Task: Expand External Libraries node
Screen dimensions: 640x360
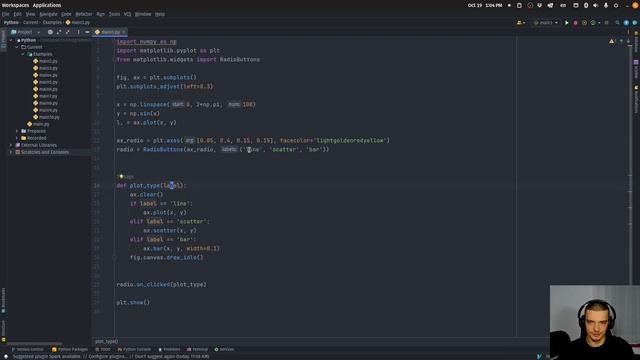Action: 11,145
